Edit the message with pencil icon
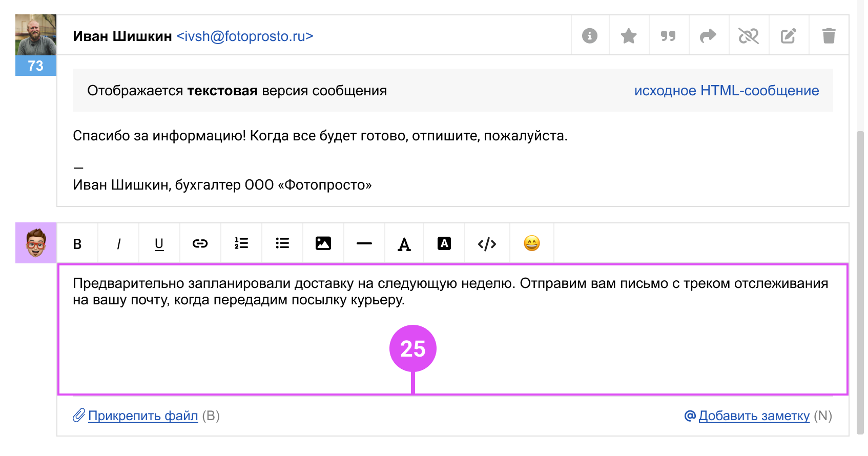The height and width of the screenshot is (456, 868). [788, 36]
